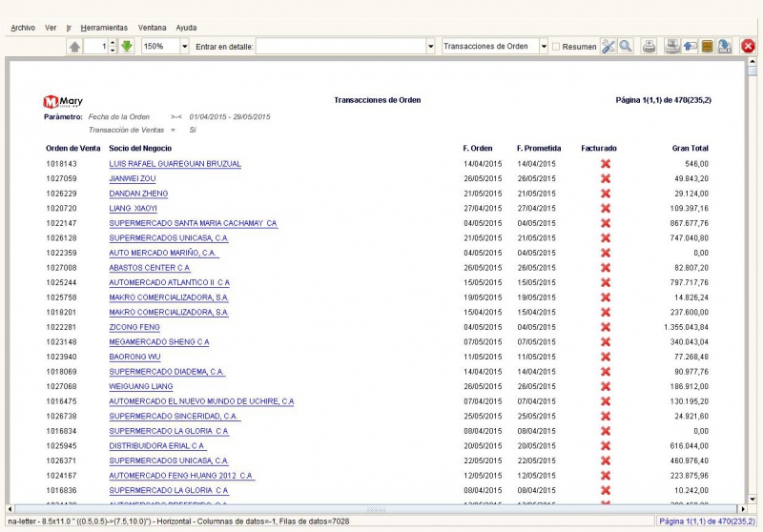Open partner LUIS RAFAEL GUAREGUAN BRUZUAL link
This screenshot has width=763, height=532.
(x=175, y=164)
